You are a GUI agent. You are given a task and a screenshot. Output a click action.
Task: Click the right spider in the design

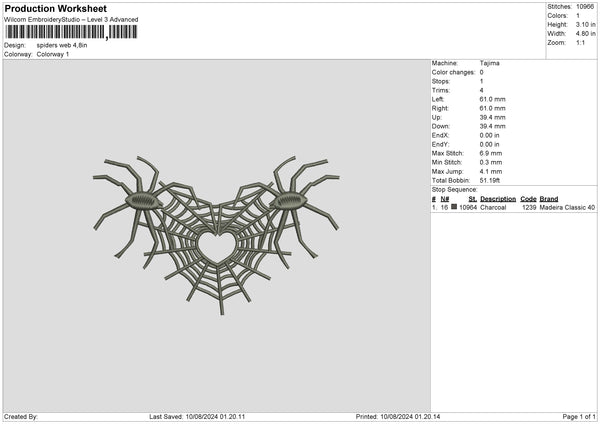point(288,199)
